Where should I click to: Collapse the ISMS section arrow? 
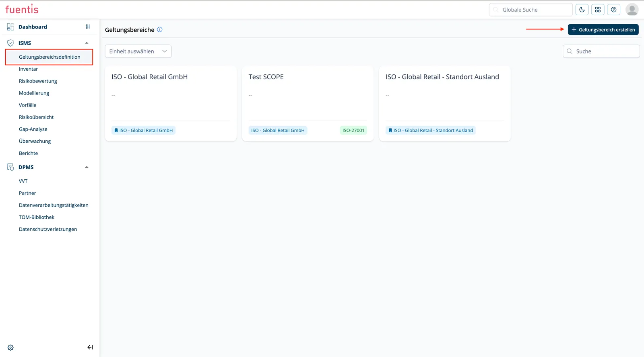pos(87,43)
